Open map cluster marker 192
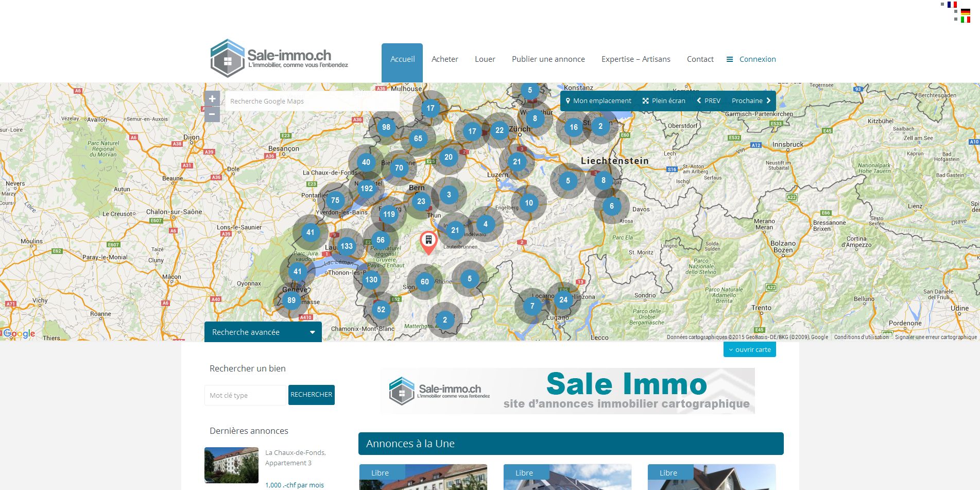 [367, 189]
